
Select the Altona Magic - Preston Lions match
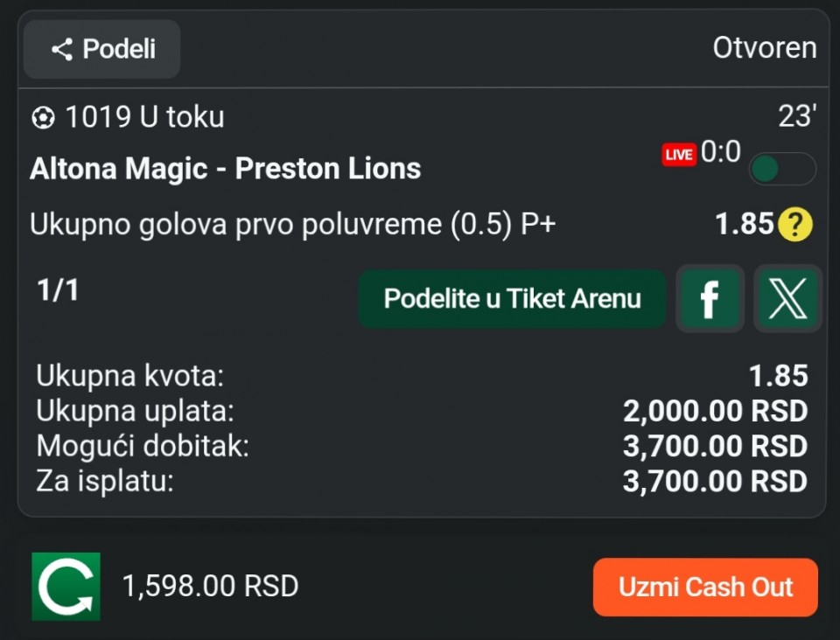[x=226, y=169]
